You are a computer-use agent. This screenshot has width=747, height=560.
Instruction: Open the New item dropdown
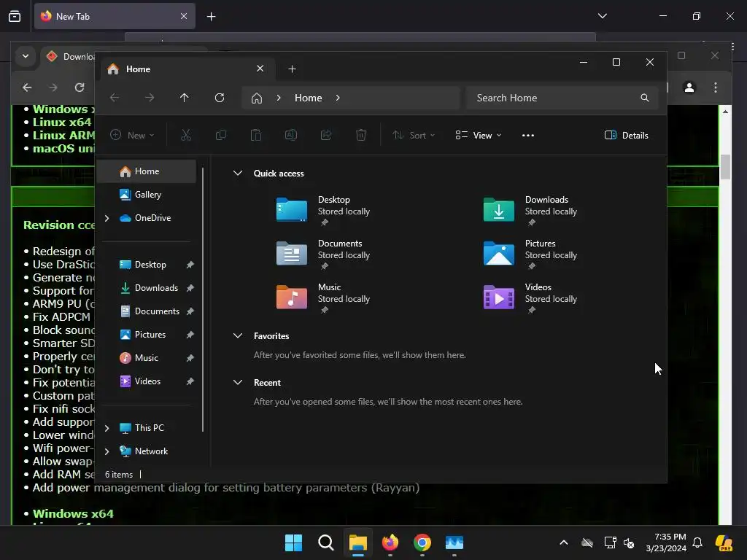coord(132,135)
